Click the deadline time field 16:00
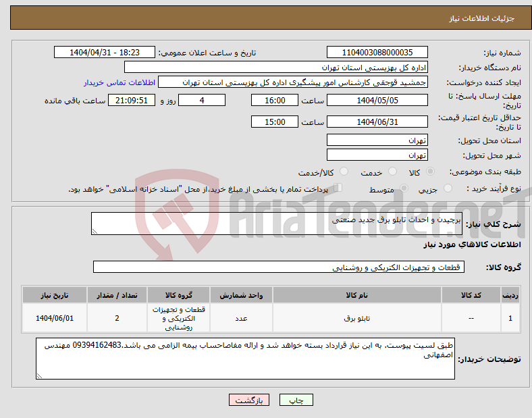 pos(275,100)
